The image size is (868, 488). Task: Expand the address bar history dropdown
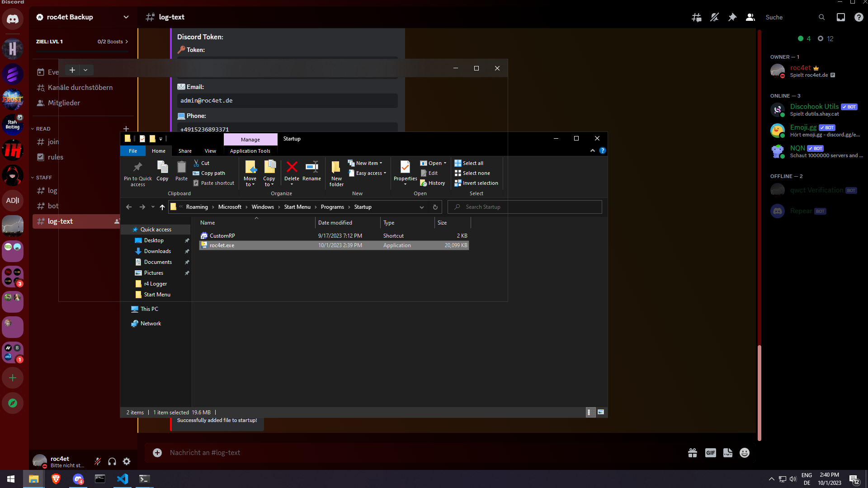(x=422, y=207)
